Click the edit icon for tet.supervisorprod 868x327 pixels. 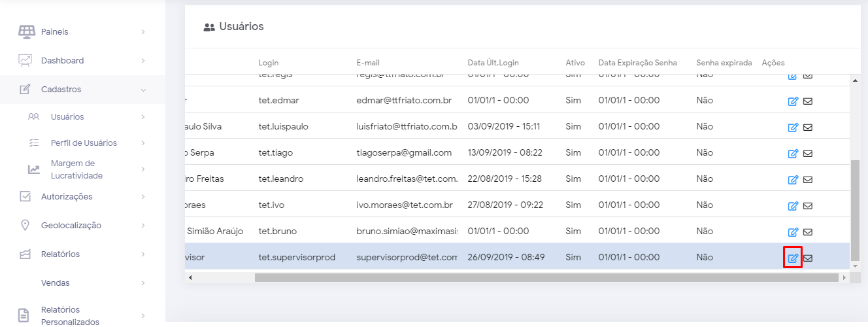coord(793,258)
